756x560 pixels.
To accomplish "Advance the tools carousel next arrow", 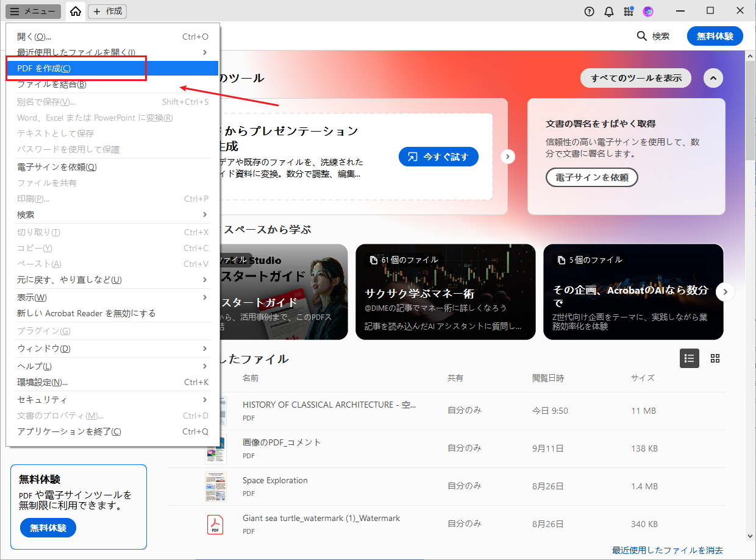I will click(x=508, y=157).
